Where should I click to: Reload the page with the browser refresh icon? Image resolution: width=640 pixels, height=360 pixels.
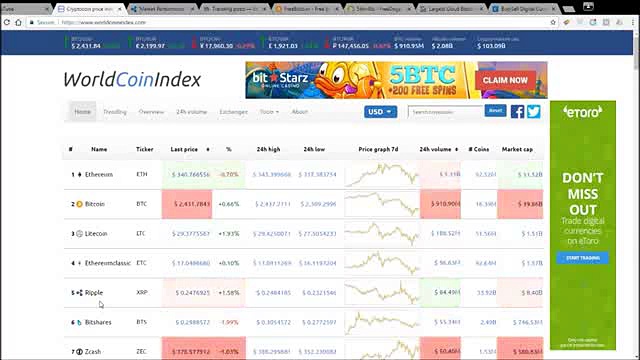click(7, 22)
